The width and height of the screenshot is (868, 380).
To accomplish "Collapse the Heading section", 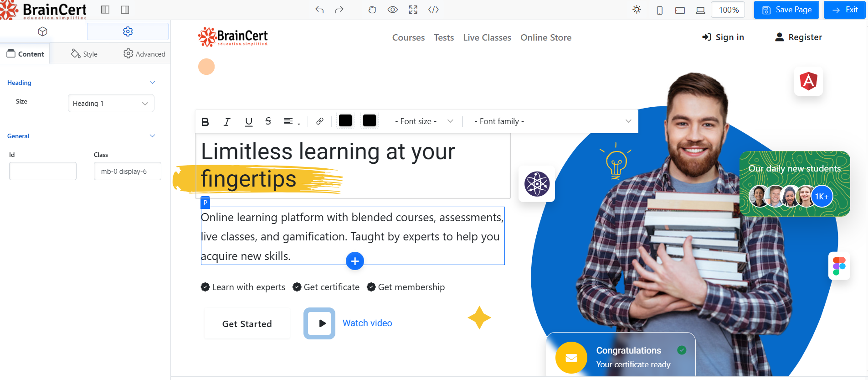I will pos(152,83).
